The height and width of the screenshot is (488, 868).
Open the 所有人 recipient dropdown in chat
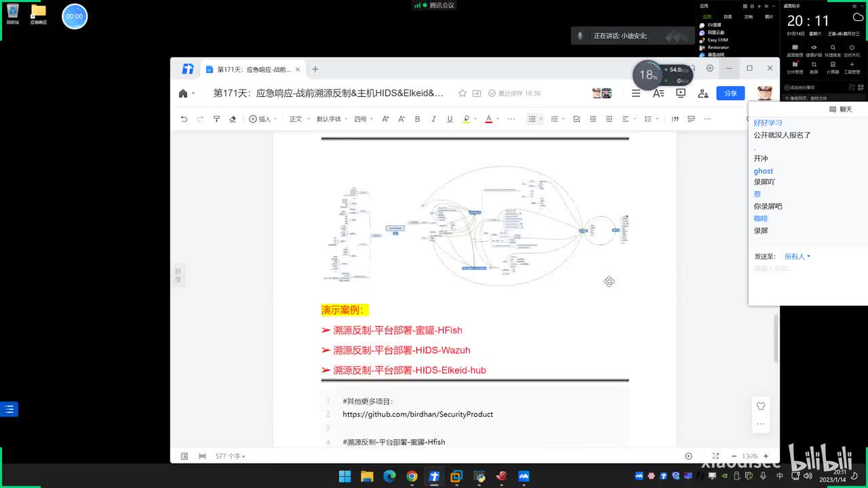click(797, 256)
